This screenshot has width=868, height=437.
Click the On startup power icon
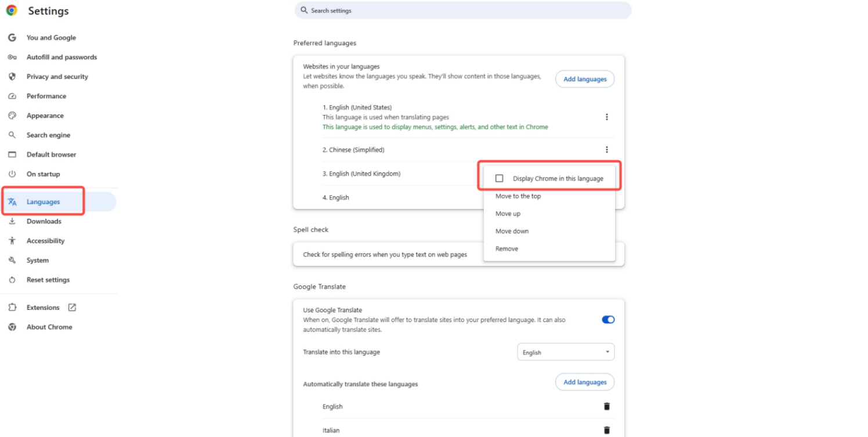12,174
